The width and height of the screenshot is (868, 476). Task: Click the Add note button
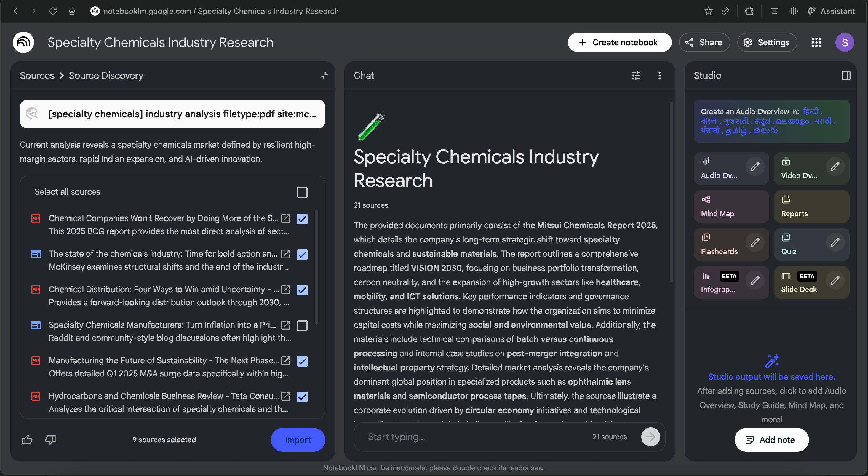point(771,440)
